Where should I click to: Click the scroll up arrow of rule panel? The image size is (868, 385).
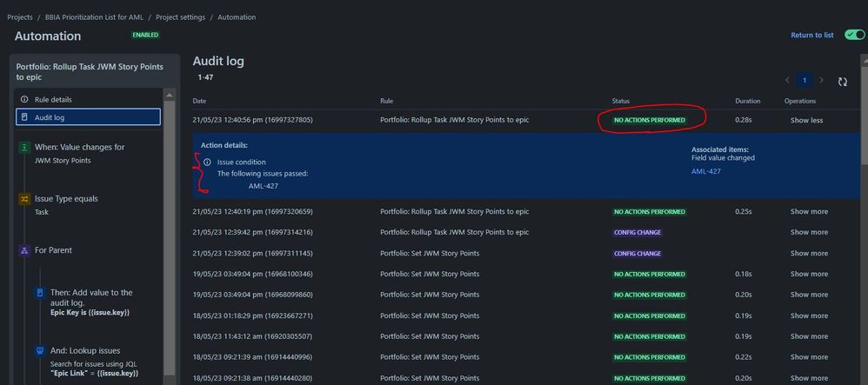[170, 95]
